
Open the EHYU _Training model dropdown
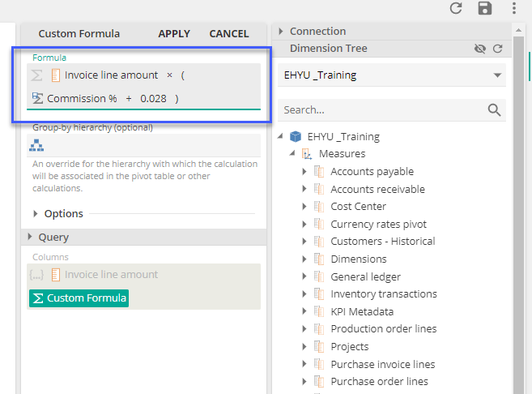[496, 75]
